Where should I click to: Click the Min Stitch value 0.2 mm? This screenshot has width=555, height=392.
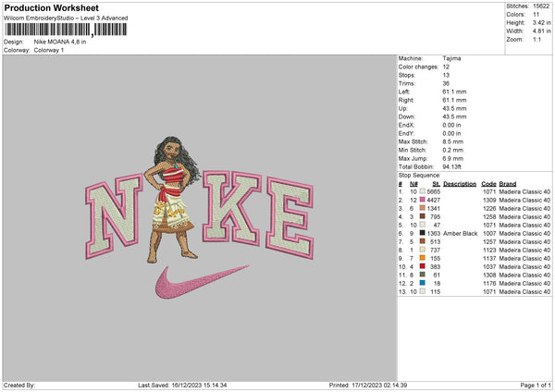452,150
